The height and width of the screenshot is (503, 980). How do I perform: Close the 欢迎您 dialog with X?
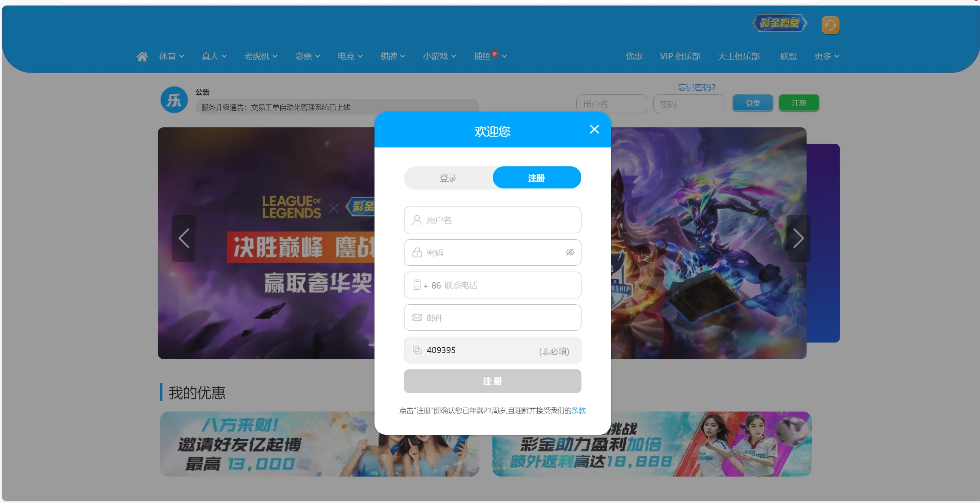[594, 130]
